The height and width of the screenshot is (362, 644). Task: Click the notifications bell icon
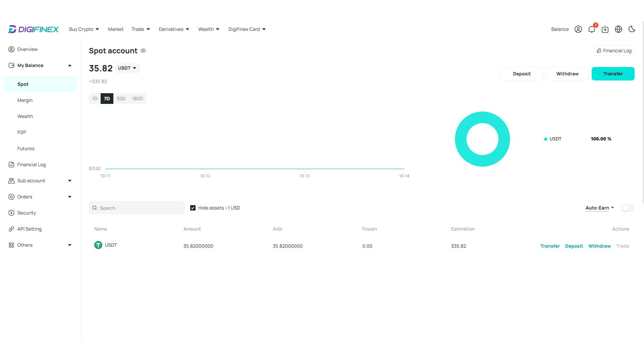tap(592, 29)
